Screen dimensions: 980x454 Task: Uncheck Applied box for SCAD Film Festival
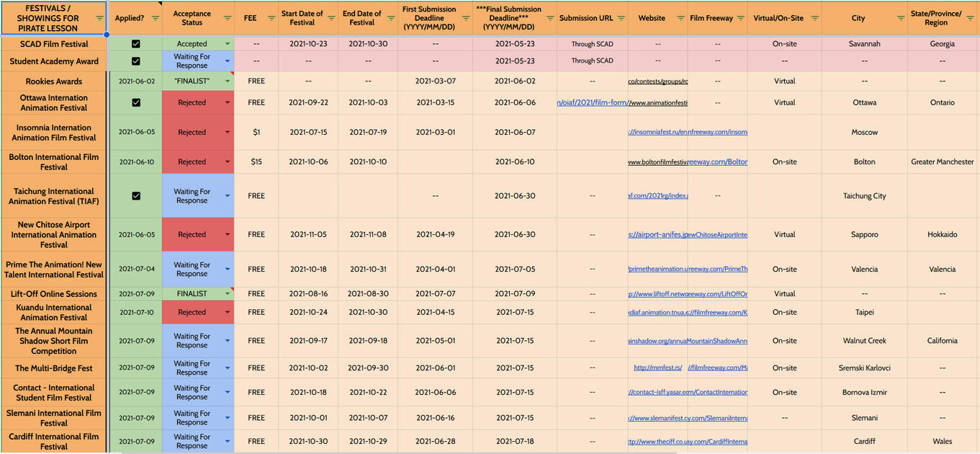(136, 44)
